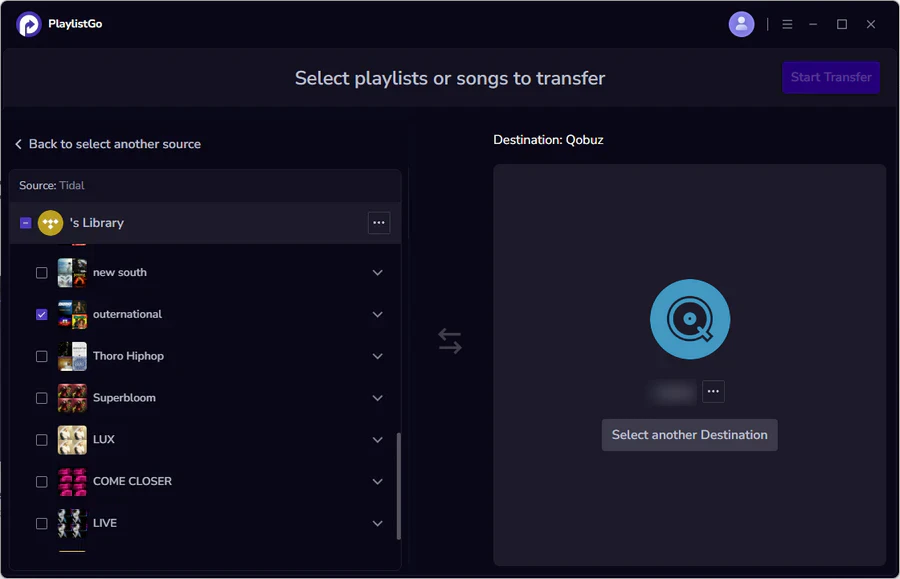Check the new south playlist checkbox

pos(41,273)
